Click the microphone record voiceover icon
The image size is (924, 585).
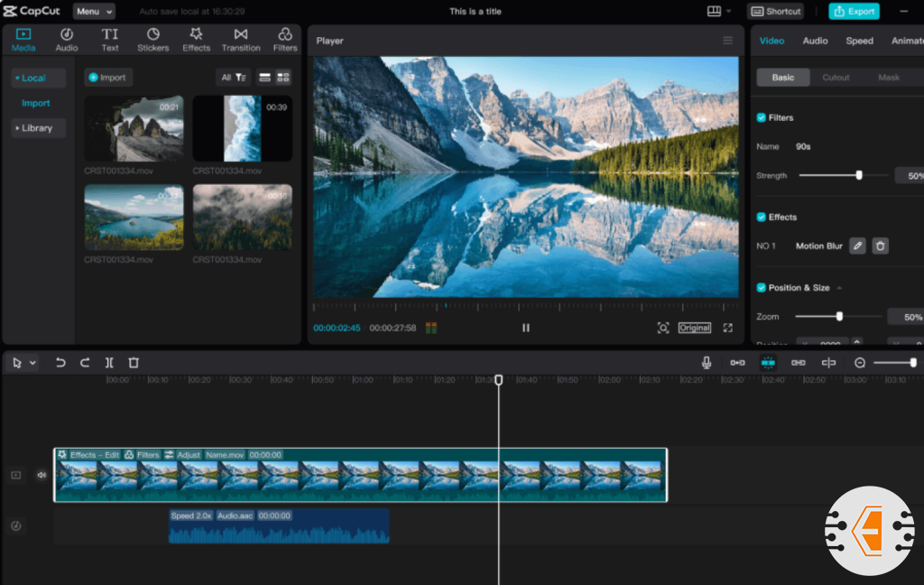click(x=707, y=363)
